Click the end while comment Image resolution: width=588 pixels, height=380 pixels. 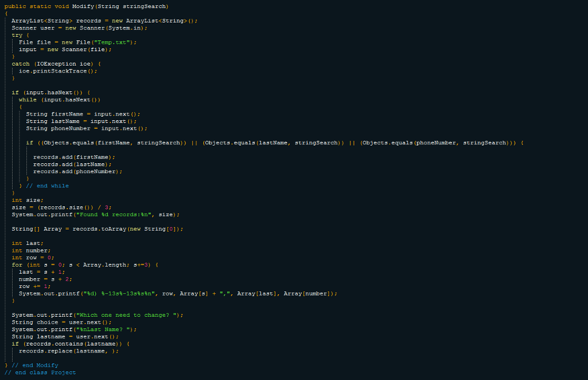pos(47,186)
